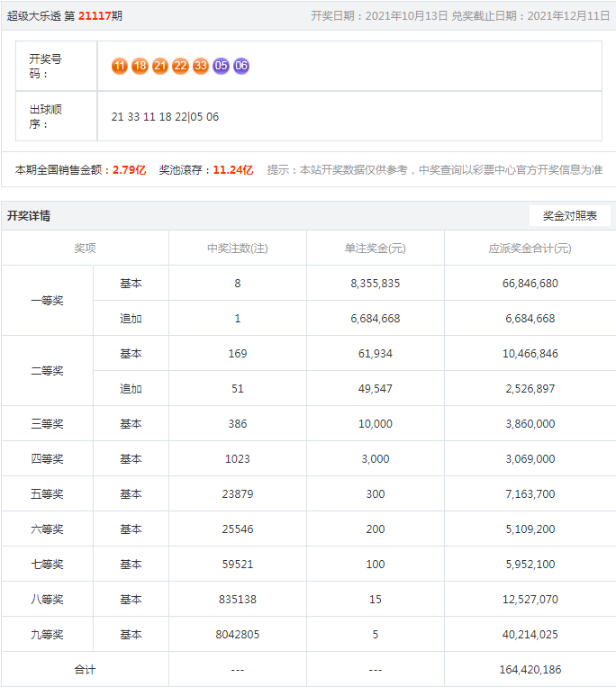This screenshot has height=687, width=616.
Task: Click additional total 2,526,897
Action: pyautogui.click(x=530, y=389)
